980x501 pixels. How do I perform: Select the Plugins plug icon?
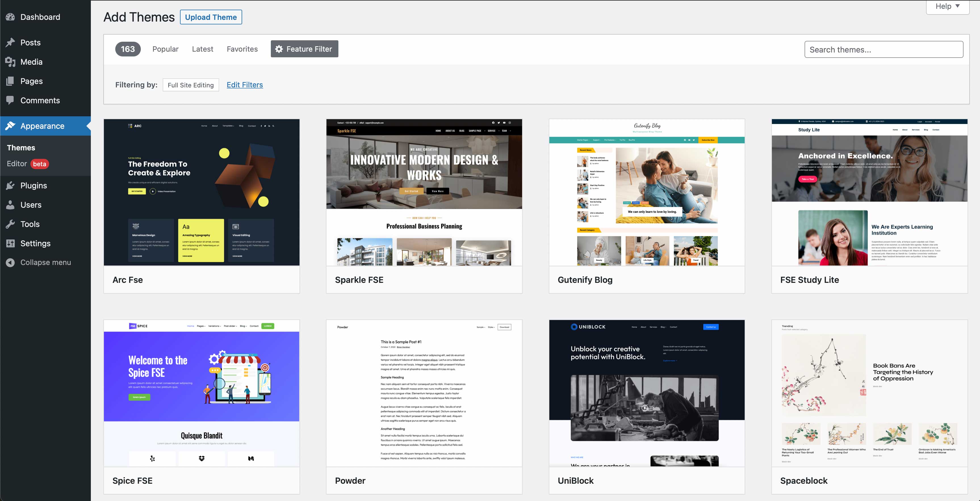(x=10, y=186)
